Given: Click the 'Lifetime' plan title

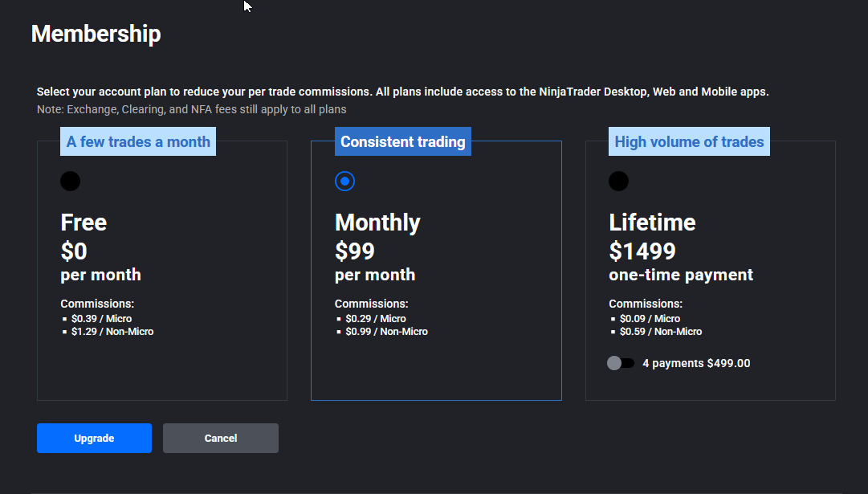Looking at the screenshot, I should pyautogui.click(x=652, y=223).
